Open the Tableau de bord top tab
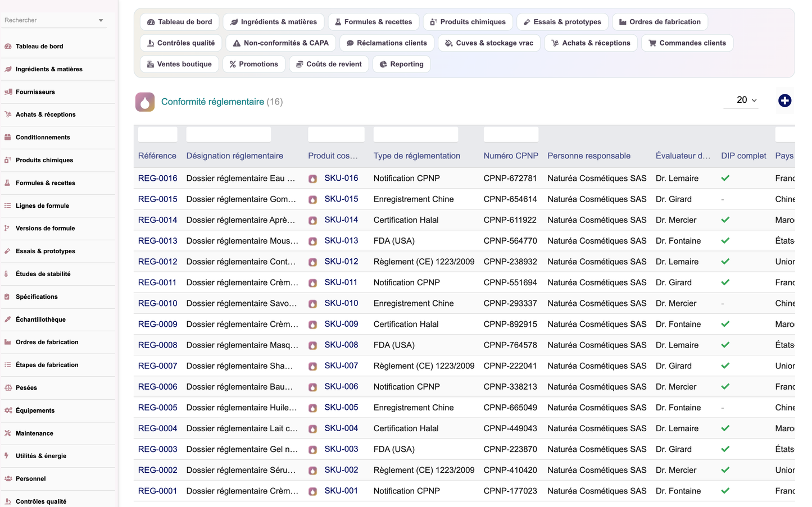 pos(179,22)
